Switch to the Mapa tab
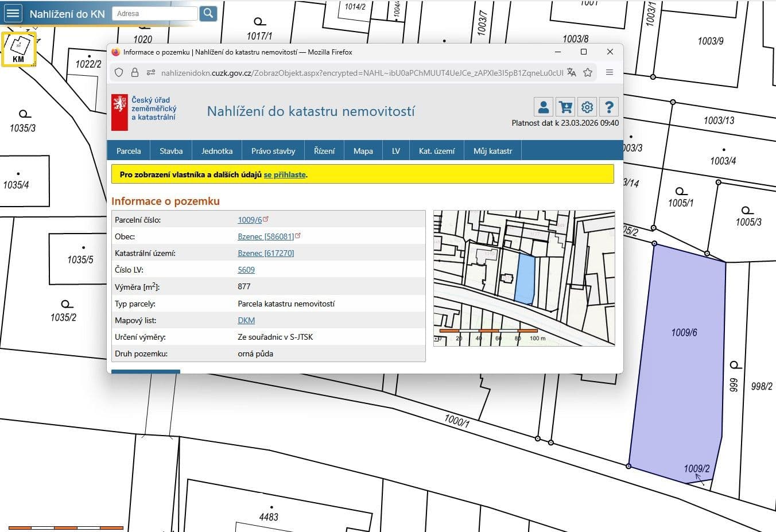Image resolution: width=776 pixels, height=532 pixels. click(x=363, y=150)
